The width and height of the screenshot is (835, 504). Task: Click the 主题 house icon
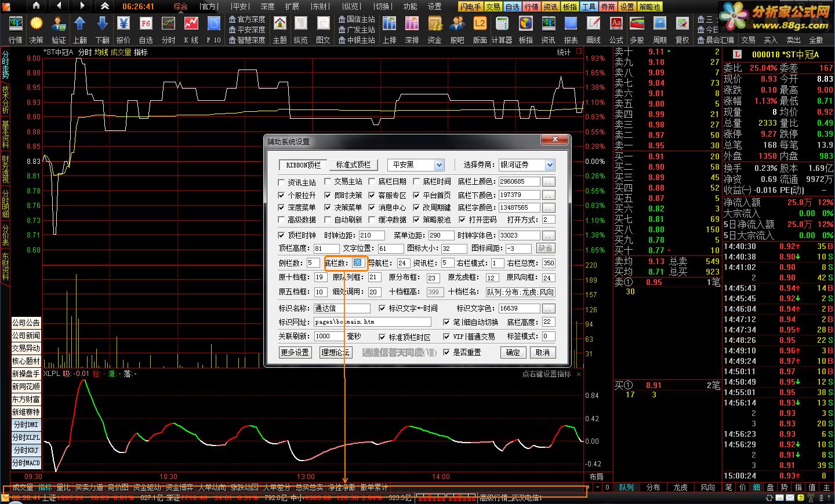[x=280, y=29]
